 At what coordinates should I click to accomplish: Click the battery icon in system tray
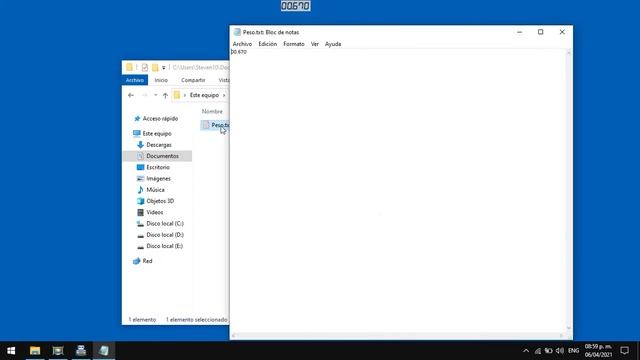point(549,351)
